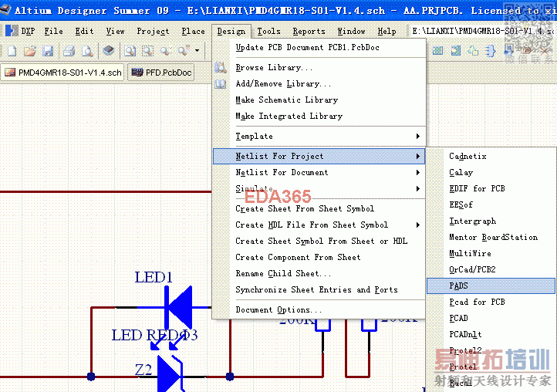Select PADS netlist format
Screen dimensions: 557x392
click(x=491, y=286)
